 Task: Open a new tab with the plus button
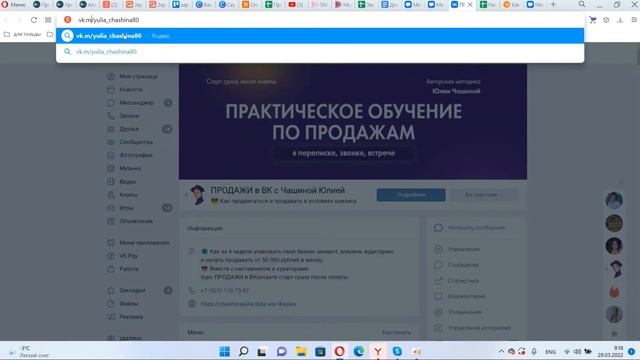pos(553,4)
